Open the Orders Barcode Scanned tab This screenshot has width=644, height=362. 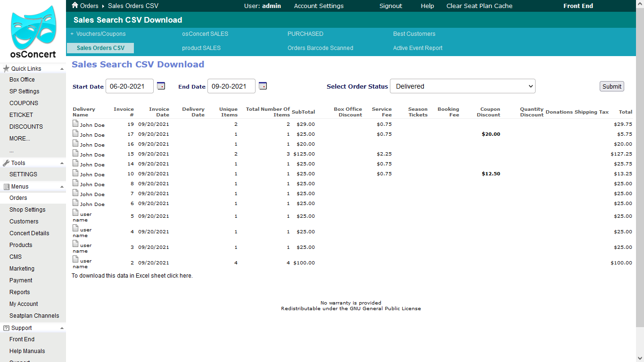pyautogui.click(x=321, y=48)
